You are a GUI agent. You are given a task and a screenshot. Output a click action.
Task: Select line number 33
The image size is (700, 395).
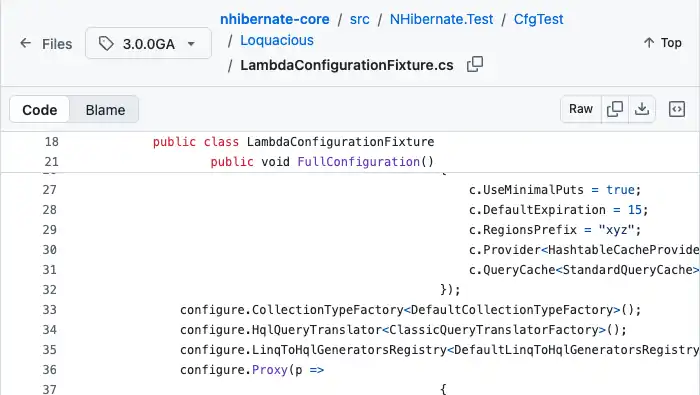(50, 310)
